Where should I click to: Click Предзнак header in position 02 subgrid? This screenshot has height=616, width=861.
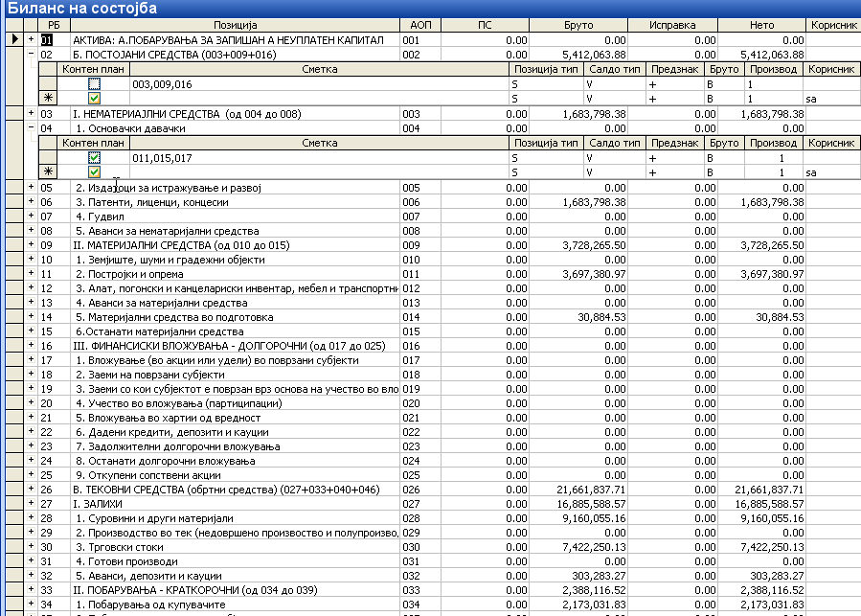click(675, 69)
